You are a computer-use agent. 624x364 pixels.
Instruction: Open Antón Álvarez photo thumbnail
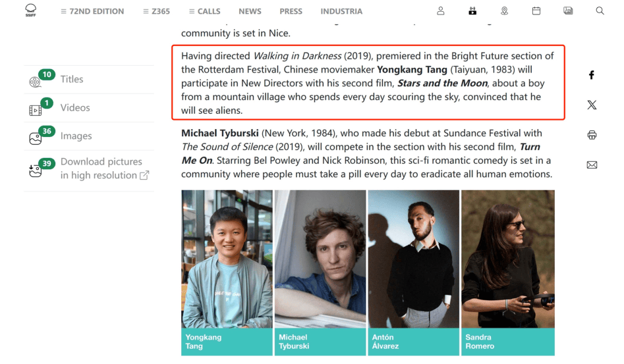pyautogui.click(x=414, y=259)
